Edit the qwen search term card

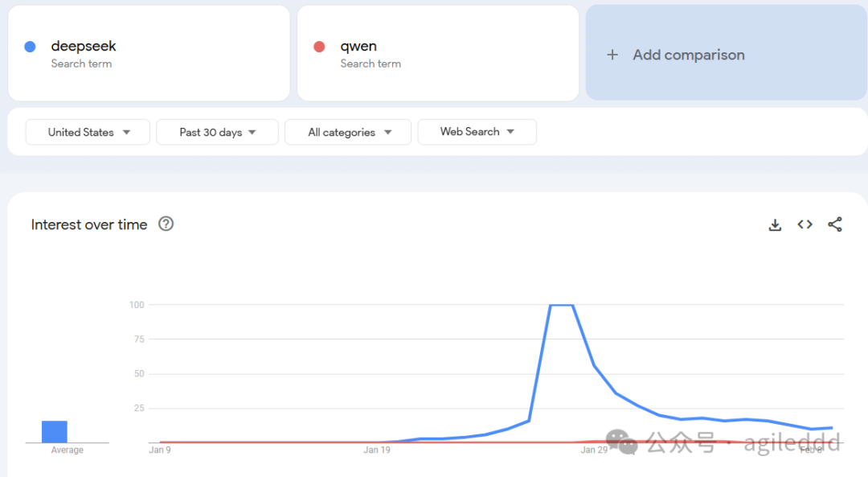438,53
